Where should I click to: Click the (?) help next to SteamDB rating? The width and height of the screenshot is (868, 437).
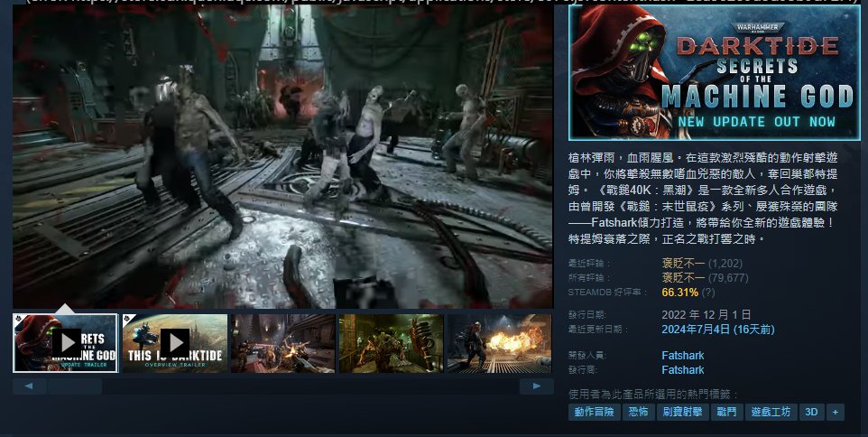click(708, 292)
